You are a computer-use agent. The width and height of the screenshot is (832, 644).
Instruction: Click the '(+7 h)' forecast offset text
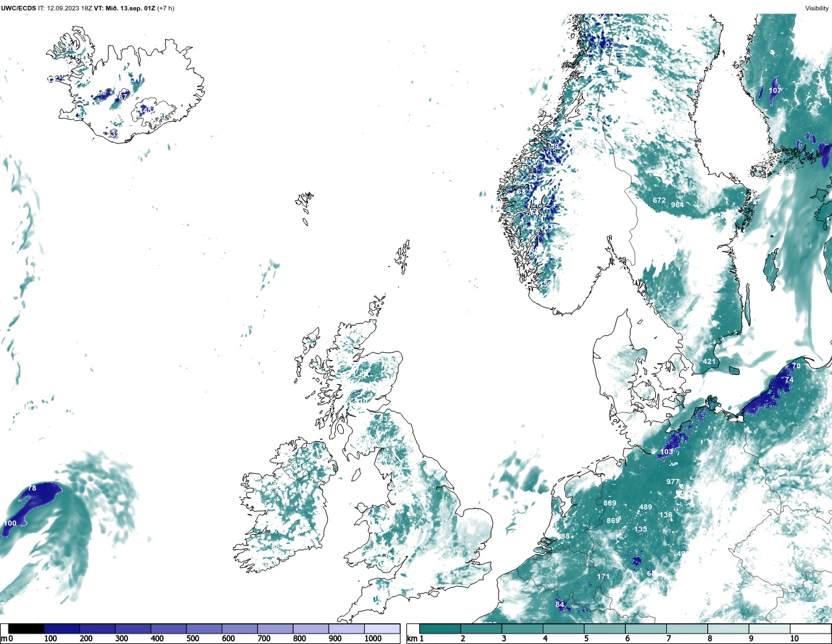[166, 8]
